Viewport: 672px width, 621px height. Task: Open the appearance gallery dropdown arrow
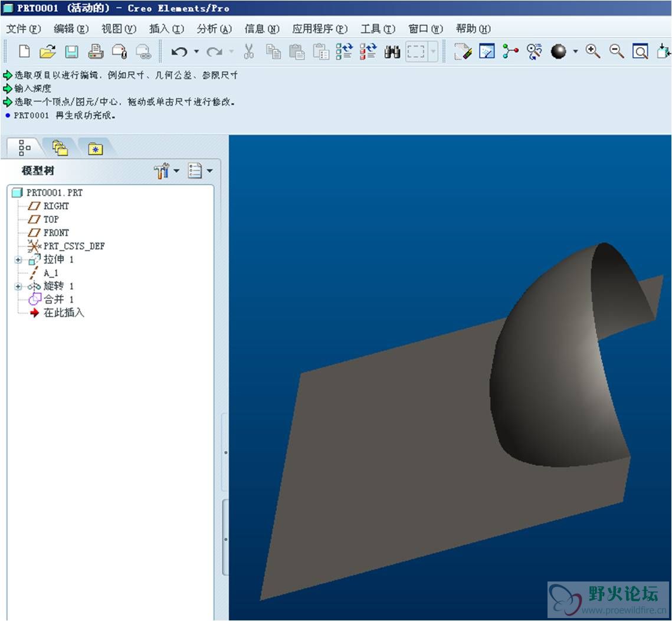(x=576, y=52)
